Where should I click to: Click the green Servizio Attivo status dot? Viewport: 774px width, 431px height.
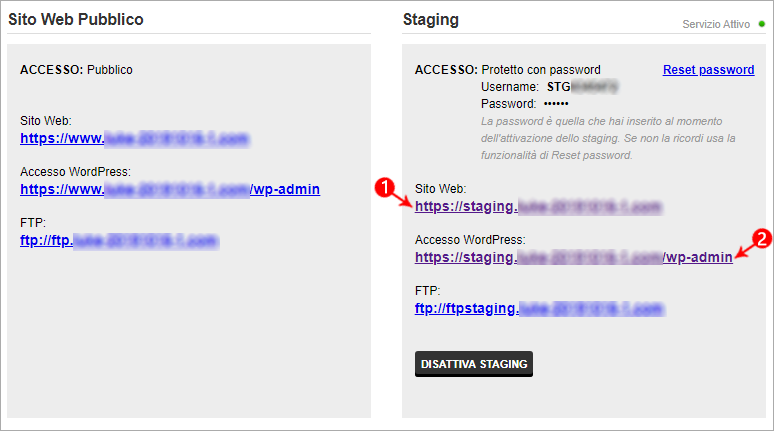762,24
